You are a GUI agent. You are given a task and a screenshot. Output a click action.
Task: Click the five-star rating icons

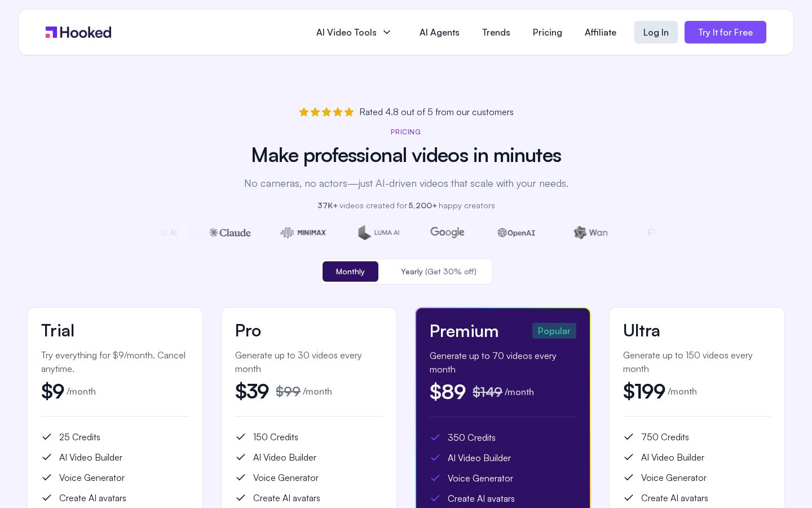point(326,112)
